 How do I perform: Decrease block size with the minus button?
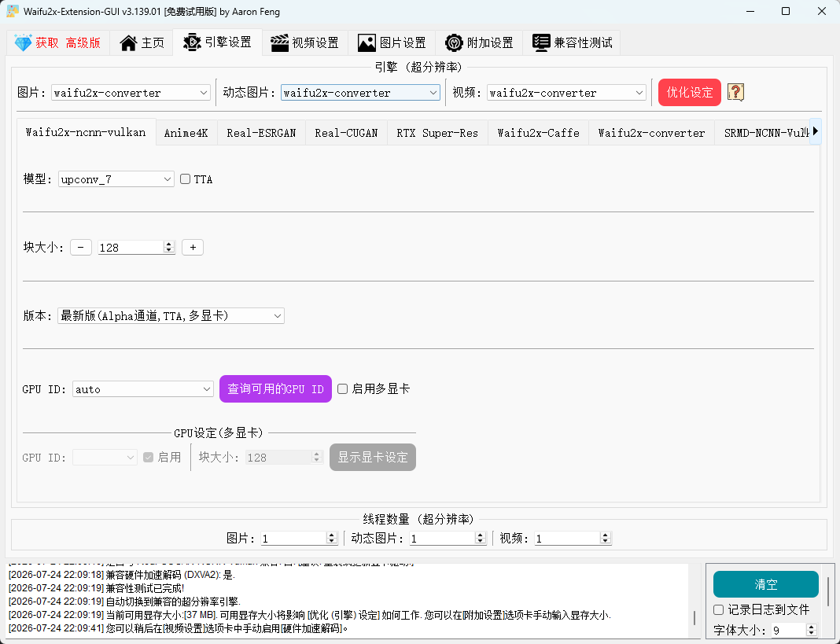[x=81, y=247]
